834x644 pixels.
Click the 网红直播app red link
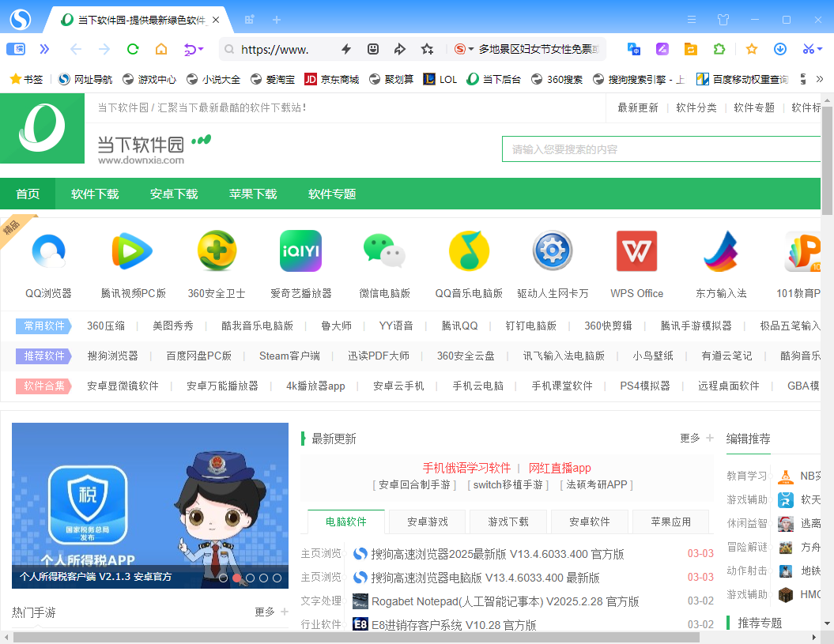(x=560, y=468)
